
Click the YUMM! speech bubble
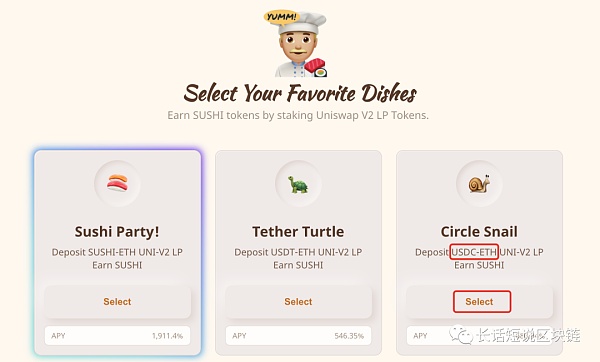pyautogui.click(x=280, y=18)
